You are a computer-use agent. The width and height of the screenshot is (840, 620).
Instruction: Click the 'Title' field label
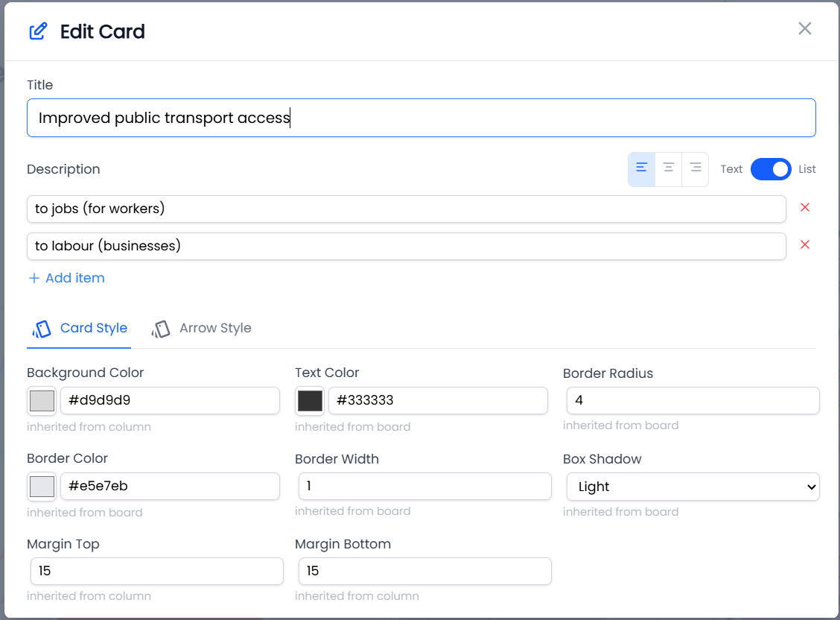39,85
